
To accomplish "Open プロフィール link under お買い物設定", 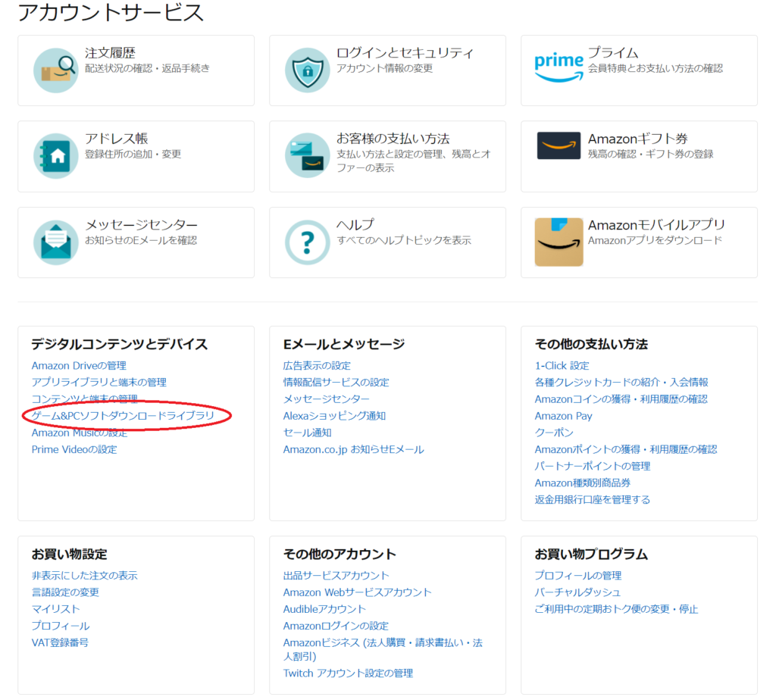I will click(x=61, y=626).
